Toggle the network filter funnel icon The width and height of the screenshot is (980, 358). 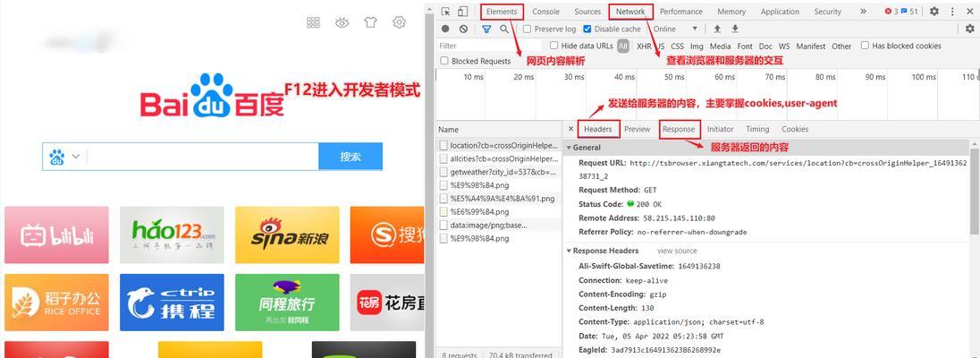pos(486,29)
